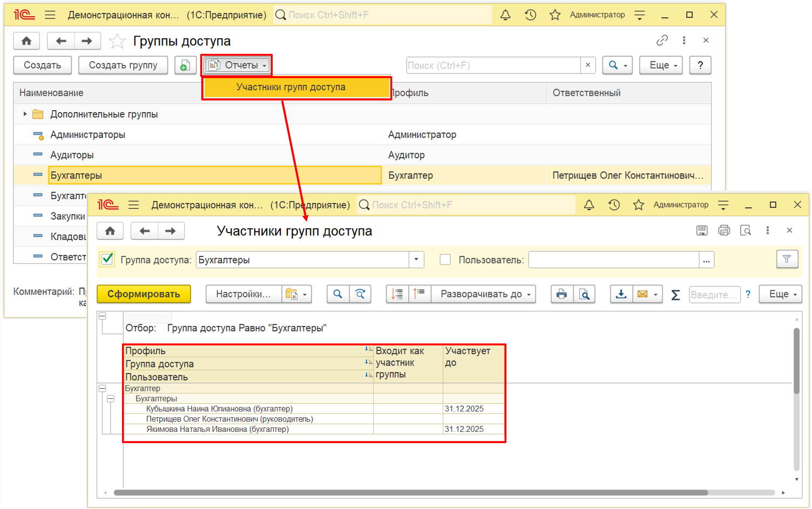Click Якимова Наталья Ивановна (бухгалтер) cell
This screenshot has height=509, width=812.
coord(248,430)
